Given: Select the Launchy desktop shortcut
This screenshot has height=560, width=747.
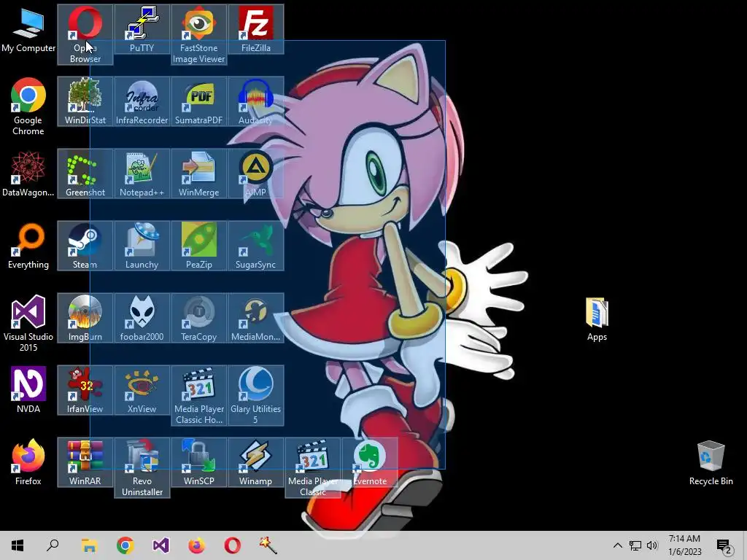Looking at the screenshot, I should (x=142, y=246).
